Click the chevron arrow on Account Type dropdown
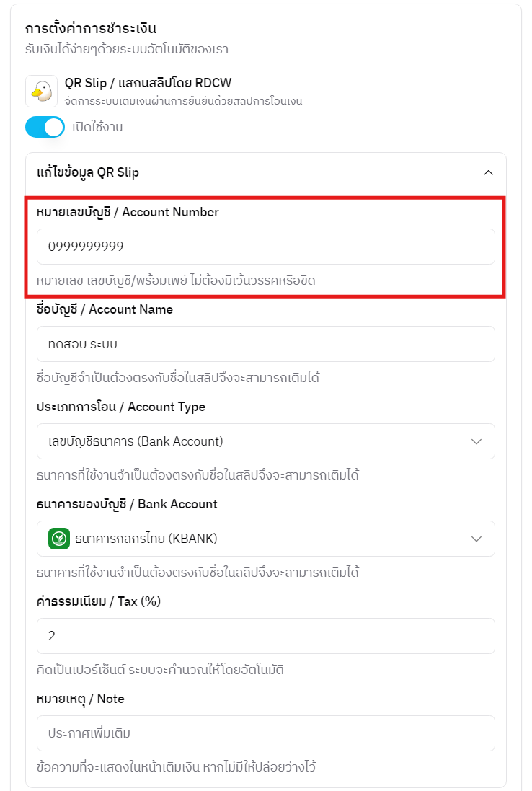 476,441
